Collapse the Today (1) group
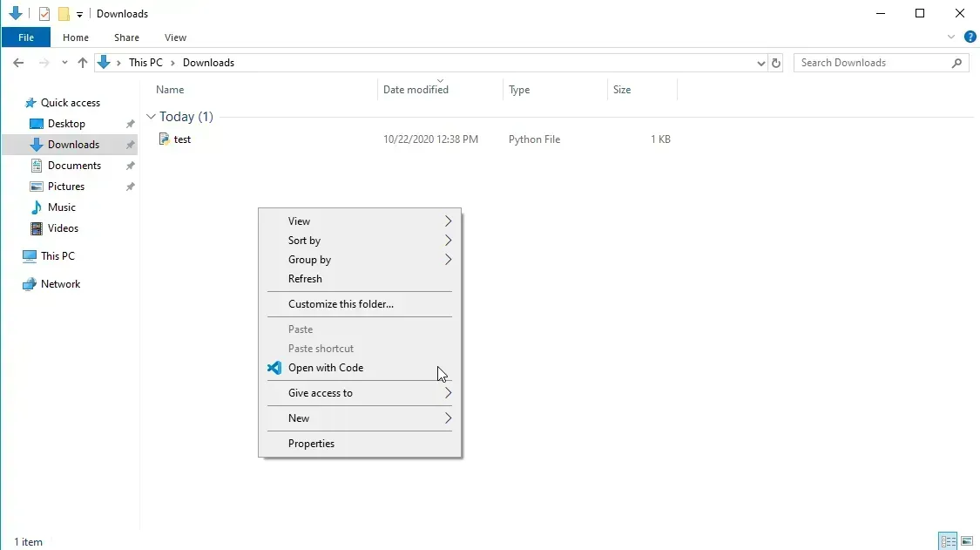 [151, 117]
